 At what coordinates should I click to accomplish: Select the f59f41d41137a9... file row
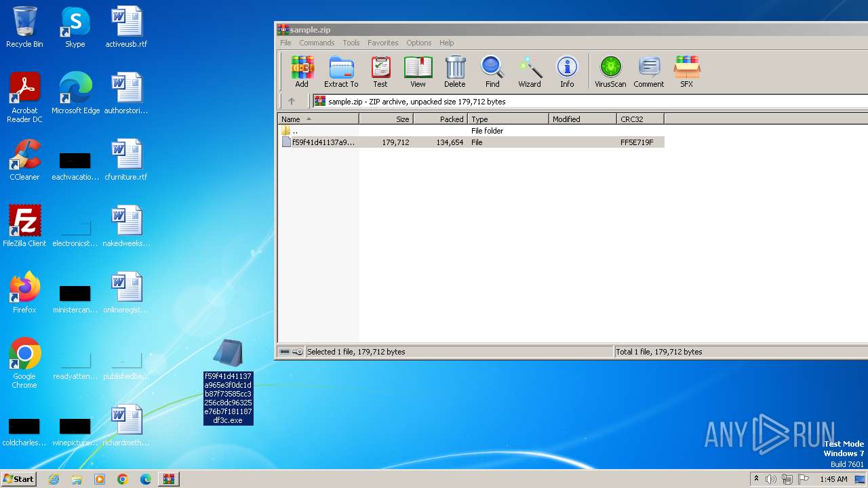tap(471, 142)
